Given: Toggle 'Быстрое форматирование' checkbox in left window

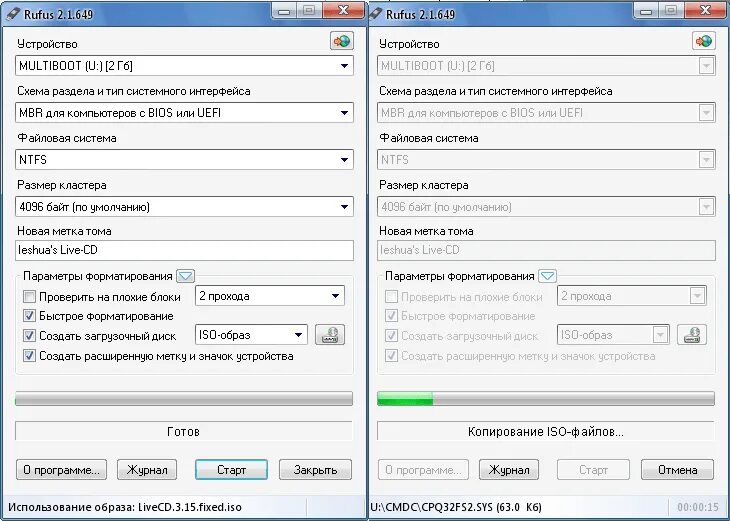Looking at the screenshot, I should (29, 316).
